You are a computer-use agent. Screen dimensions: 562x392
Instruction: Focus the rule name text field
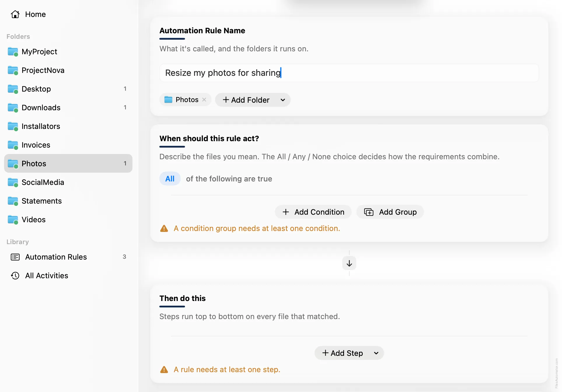tap(349, 73)
